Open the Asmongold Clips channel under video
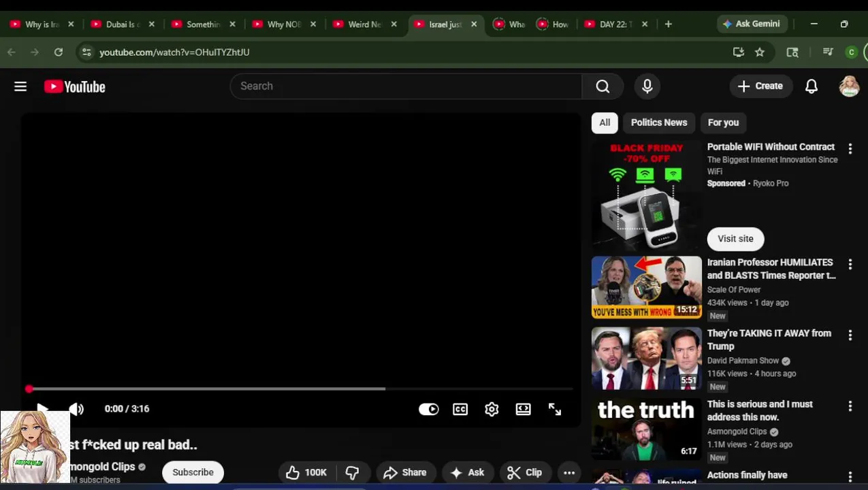Image resolution: width=868 pixels, height=490 pixels. (103, 467)
